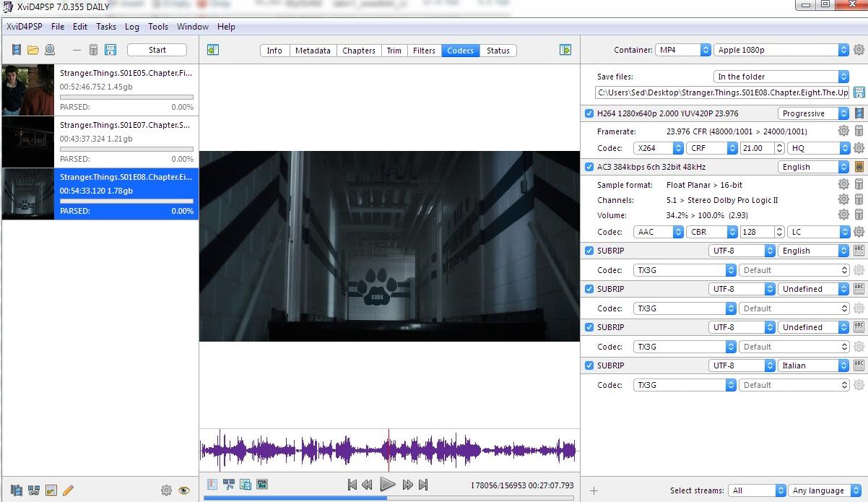Click the plus icon to add stream
The height and width of the screenshot is (502, 868).
[x=594, y=490]
